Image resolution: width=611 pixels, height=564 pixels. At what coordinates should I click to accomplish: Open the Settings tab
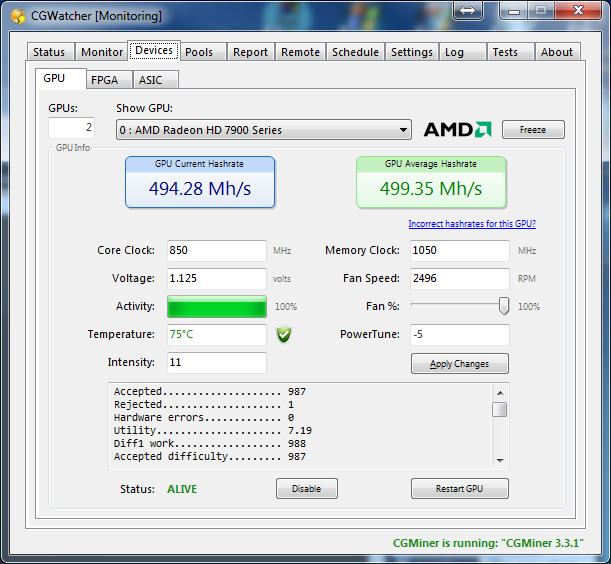[x=412, y=52]
